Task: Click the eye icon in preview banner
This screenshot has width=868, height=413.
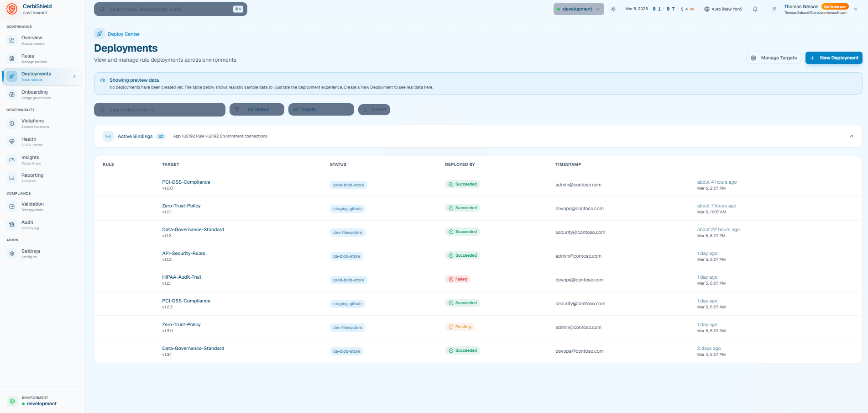Action: click(x=103, y=80)
